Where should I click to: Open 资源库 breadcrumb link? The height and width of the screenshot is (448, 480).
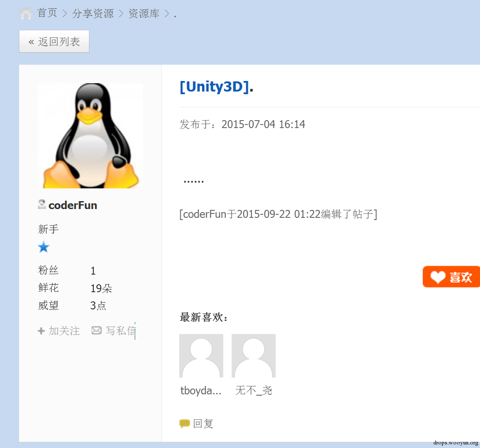144,14
